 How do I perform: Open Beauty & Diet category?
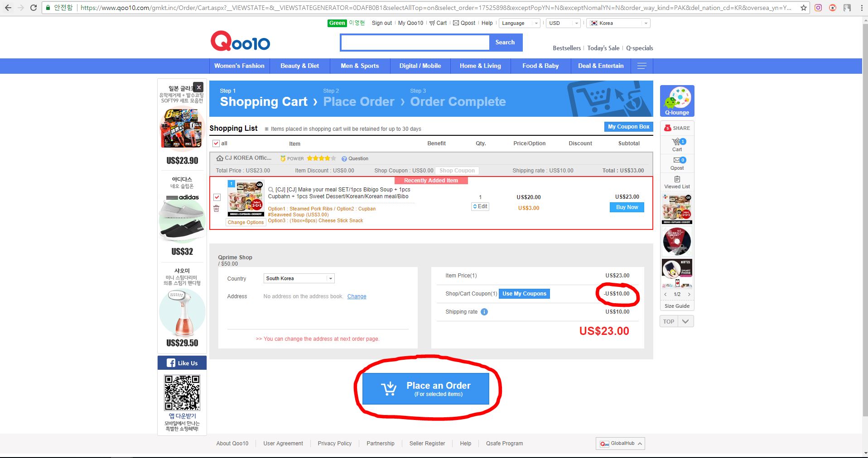tap(299, 66)
